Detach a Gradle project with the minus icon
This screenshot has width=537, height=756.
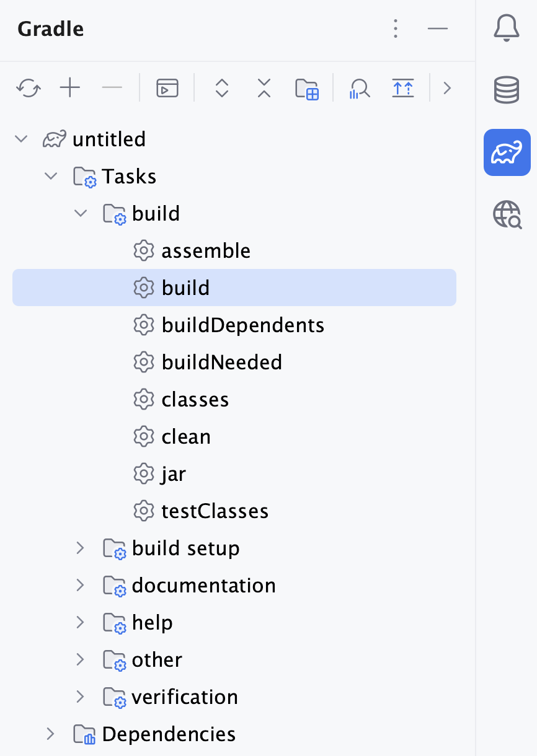112,88
